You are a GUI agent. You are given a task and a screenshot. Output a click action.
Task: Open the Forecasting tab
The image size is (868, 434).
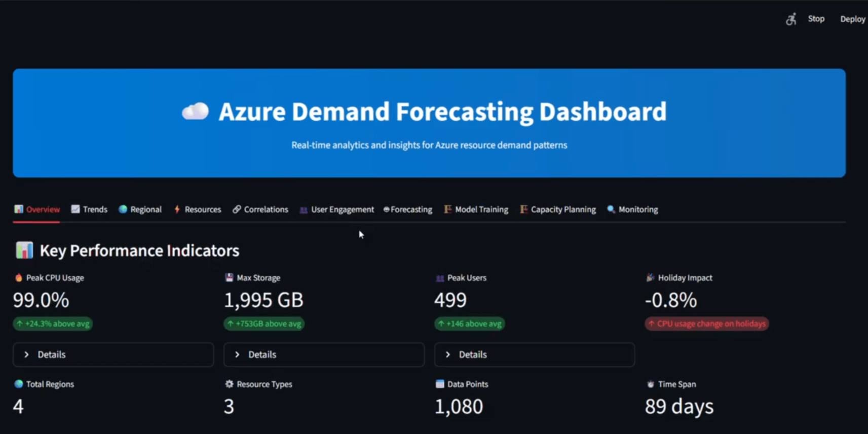(x=408, y=209)
